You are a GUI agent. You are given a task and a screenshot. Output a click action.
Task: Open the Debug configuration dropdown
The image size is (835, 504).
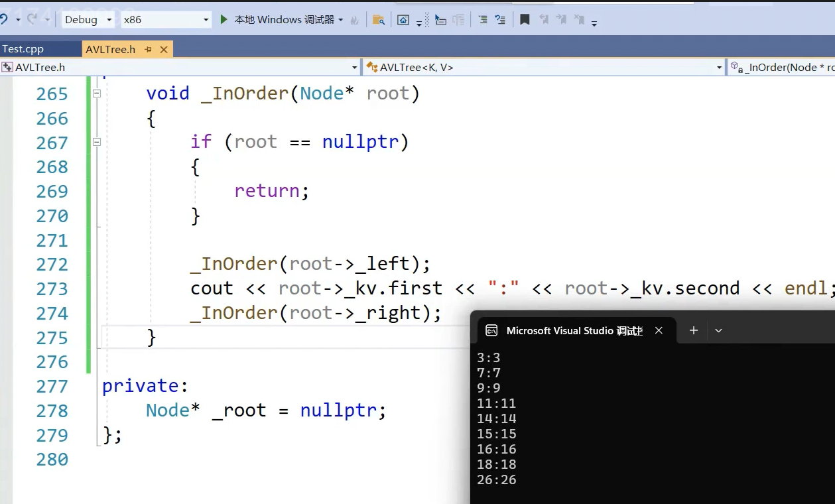(x=88, y=20)
